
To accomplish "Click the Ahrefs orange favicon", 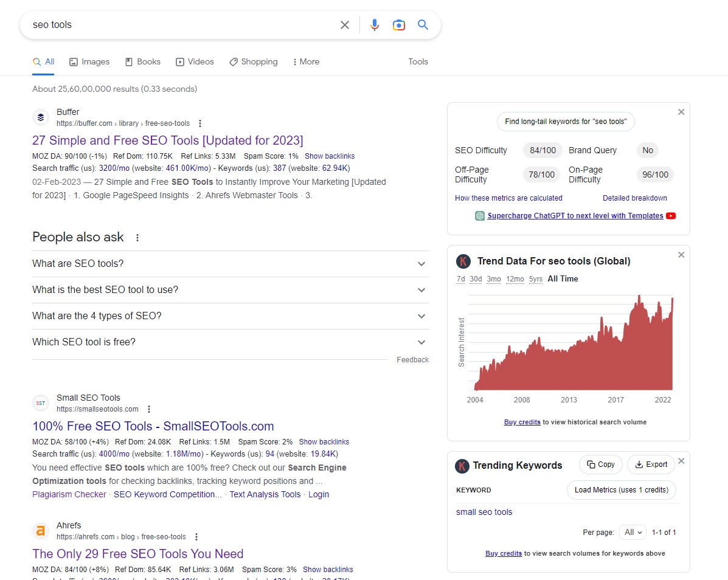I will tap(41, 531).
